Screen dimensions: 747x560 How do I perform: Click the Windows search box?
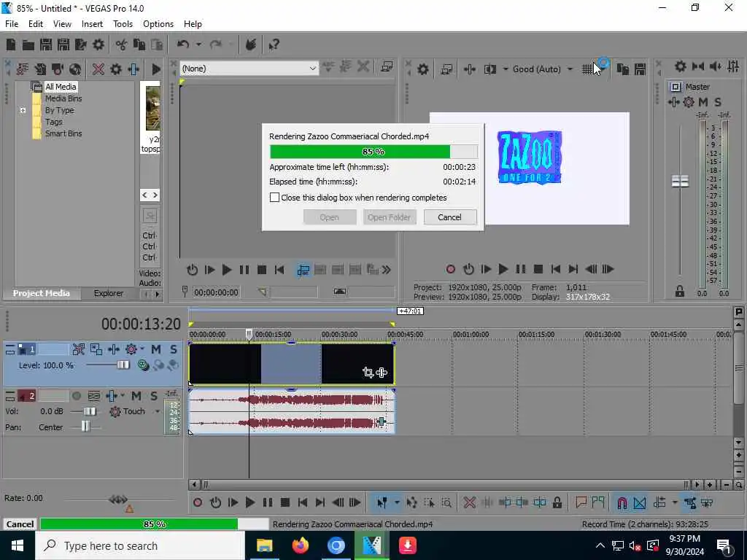point(140,545)
